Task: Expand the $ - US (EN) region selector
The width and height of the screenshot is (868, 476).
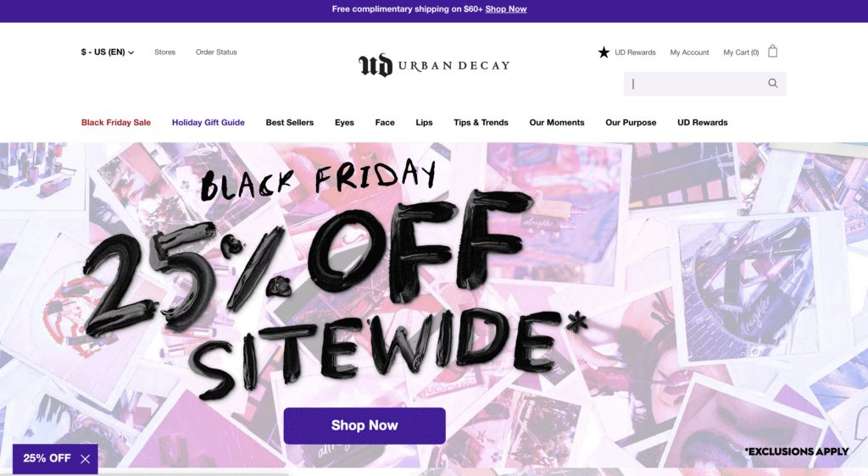Action: (x=108, y=52)
